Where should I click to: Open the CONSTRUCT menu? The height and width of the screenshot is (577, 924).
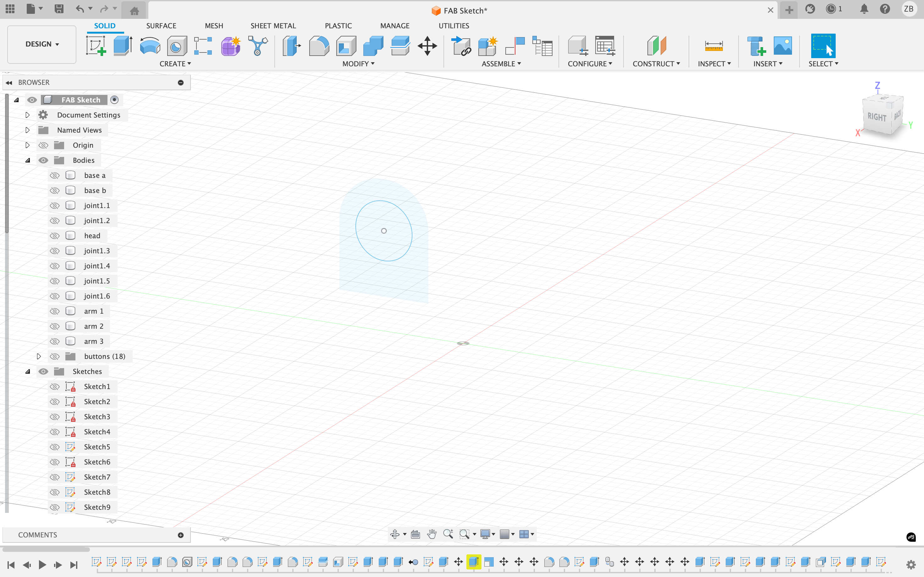pyautogui.click(x=656, y=64)
